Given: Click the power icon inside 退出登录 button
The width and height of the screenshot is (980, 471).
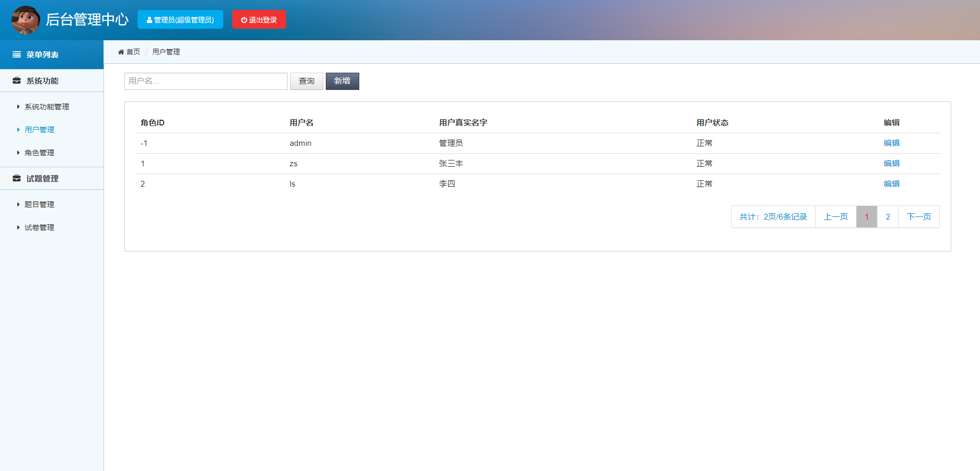Looking at the screenshot, I should click(x=243, y=19).
